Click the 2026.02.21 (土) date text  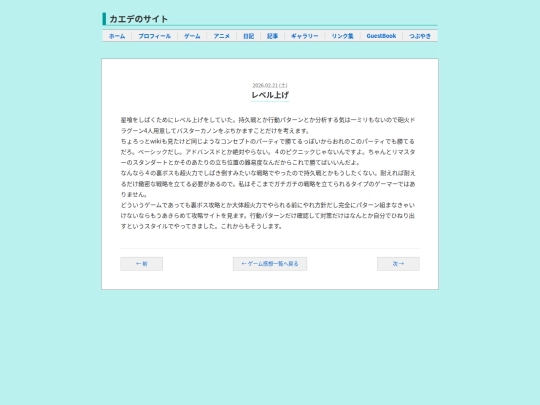pyautogui.click(x=270, y=85)
